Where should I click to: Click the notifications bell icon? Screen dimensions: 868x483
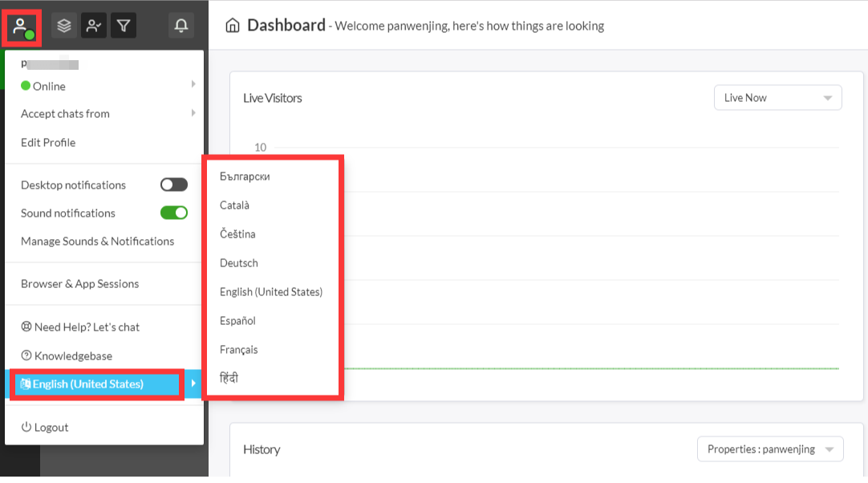(x=181, y=26)
